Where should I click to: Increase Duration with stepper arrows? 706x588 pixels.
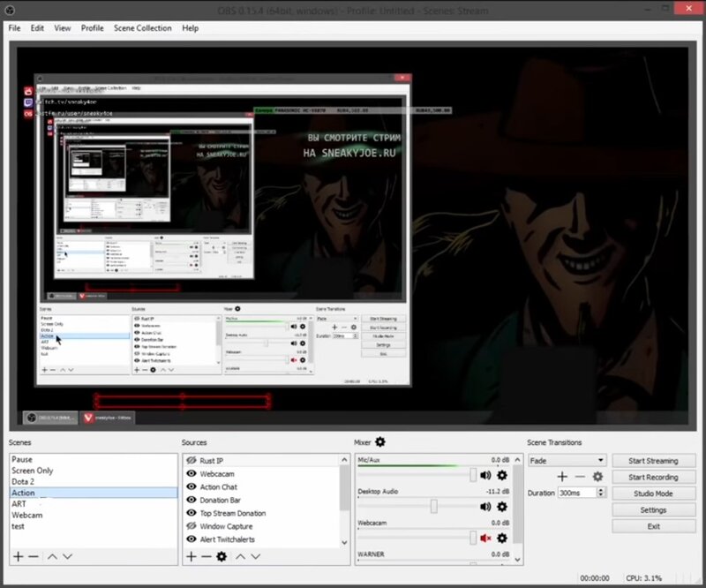click(x=601, y=490)
